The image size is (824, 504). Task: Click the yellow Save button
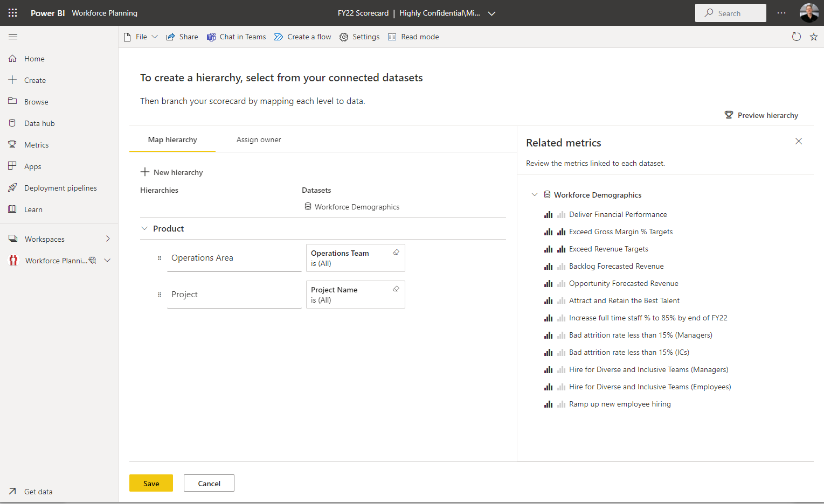coord(151,483)
